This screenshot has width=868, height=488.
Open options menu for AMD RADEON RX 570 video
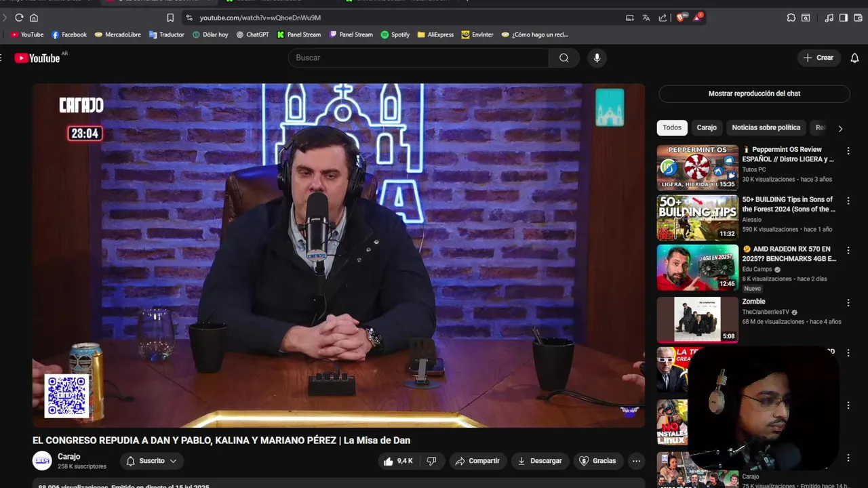point(848,250)
